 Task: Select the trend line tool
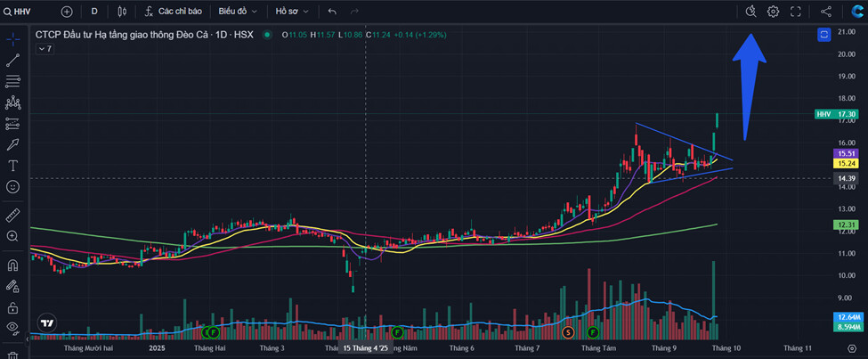(12, 61)
